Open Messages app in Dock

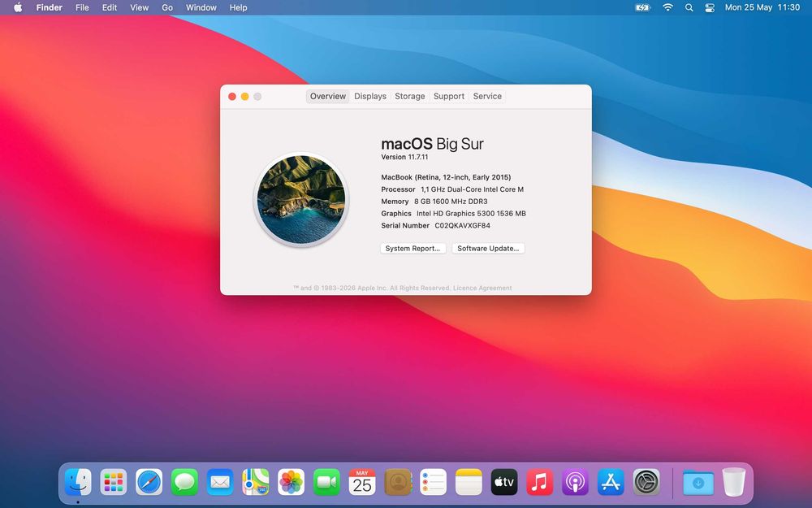tap(184, 482)
